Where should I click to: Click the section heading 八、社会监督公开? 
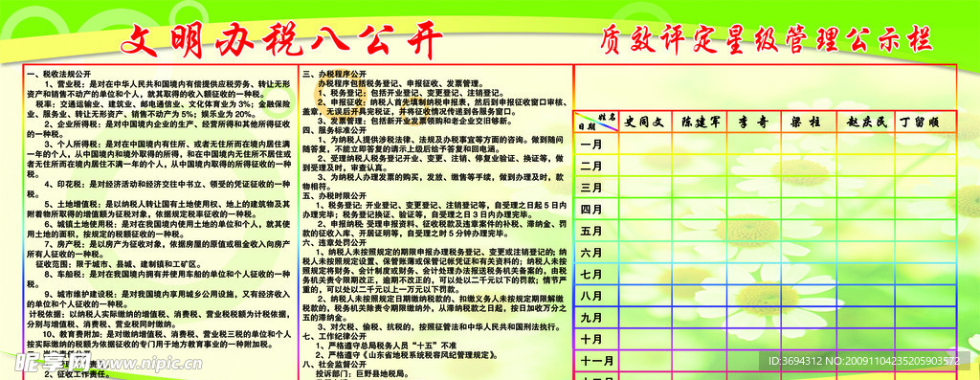click(334, 364)
